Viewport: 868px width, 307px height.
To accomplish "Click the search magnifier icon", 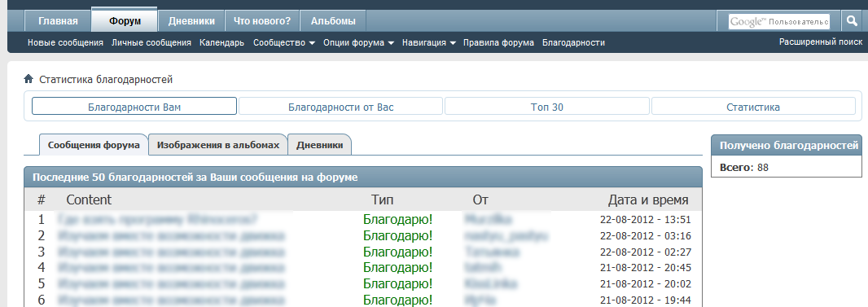I will pos(852,21).
